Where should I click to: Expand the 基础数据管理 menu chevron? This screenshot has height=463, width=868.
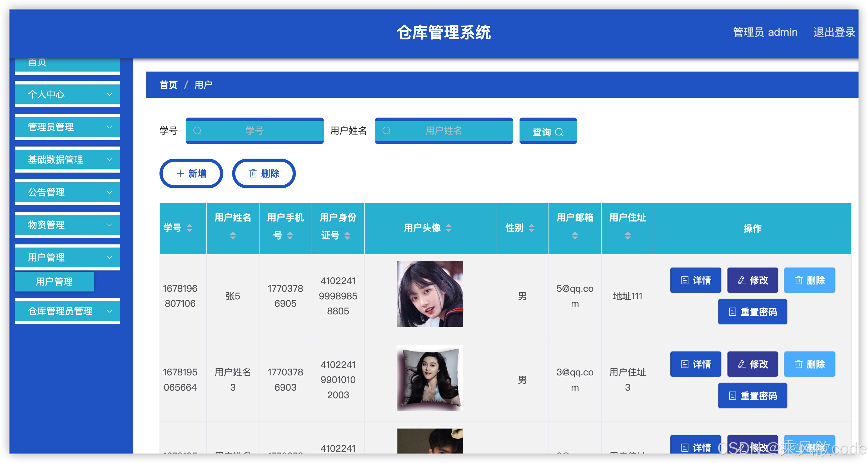[109, 160]
